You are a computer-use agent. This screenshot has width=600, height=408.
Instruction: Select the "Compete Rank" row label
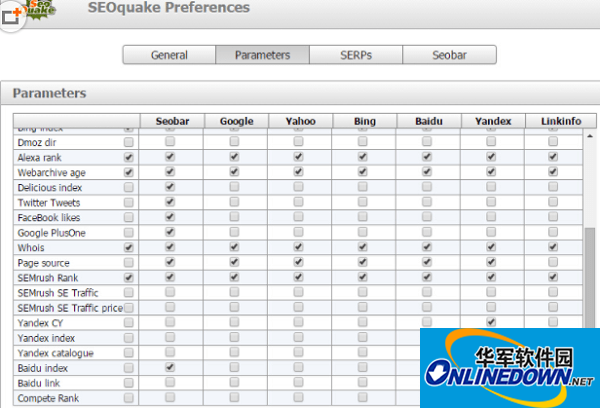(48, 398)
